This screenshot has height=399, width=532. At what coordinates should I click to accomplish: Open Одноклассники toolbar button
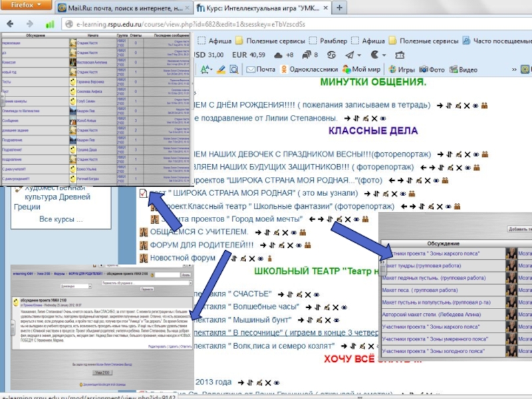[309, 70]
